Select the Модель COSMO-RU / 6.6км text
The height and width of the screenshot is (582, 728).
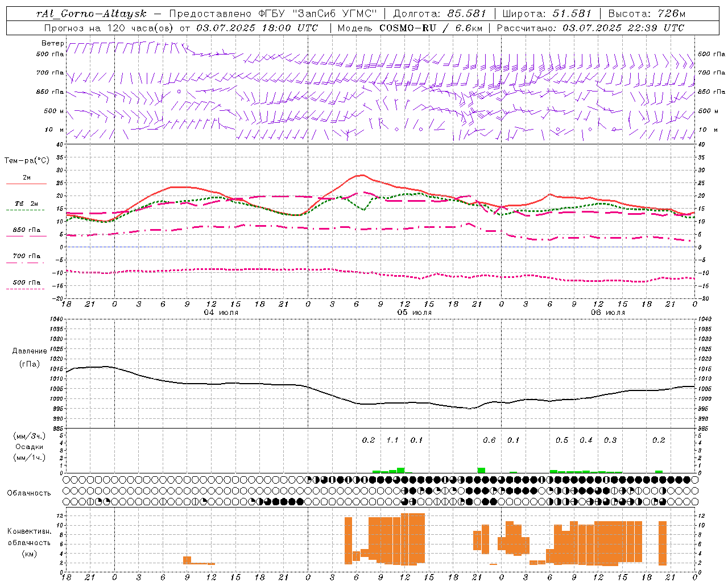pyautogui.click(x=410, y=27)
